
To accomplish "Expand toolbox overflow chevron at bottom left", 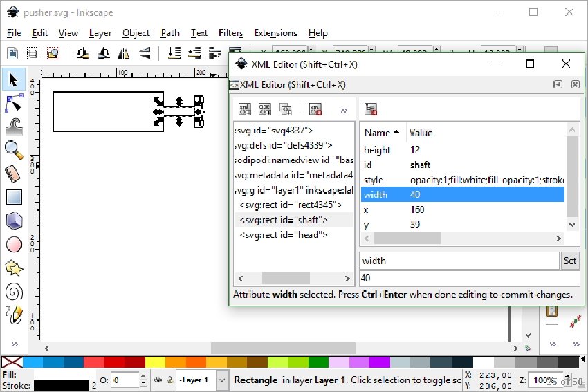I will click(x=15, y=344).
